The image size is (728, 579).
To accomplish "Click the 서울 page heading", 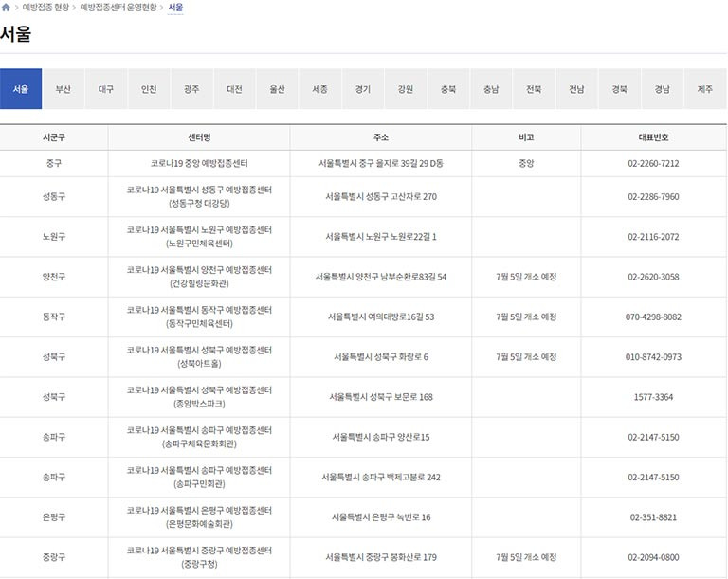I will 15,34.
